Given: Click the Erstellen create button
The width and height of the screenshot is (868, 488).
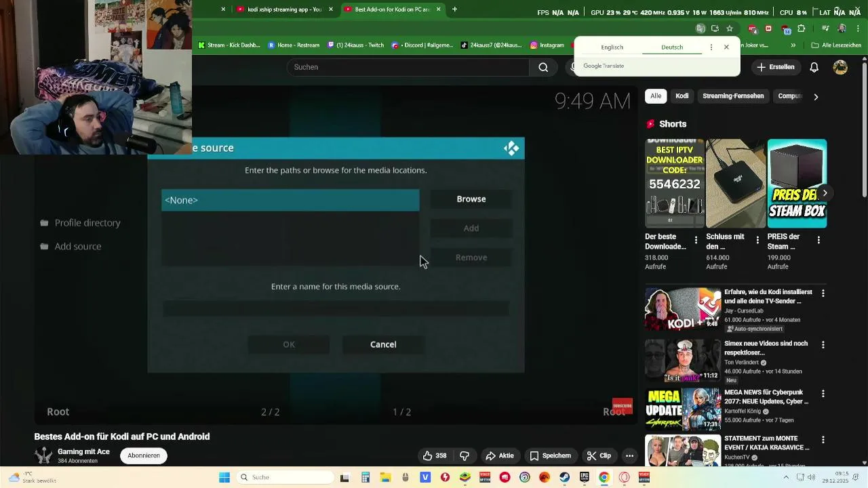Looking at the screenshot, I should (776, 67).
